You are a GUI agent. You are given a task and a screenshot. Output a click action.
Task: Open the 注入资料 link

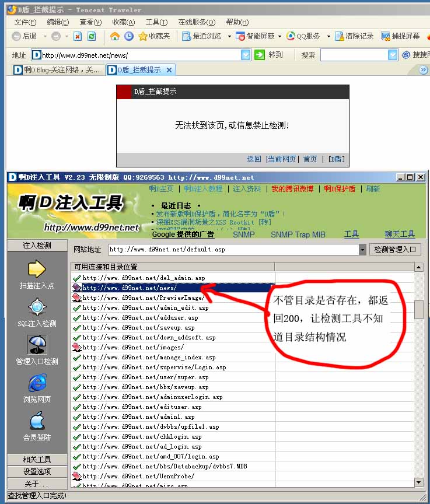tap(247, 188)
